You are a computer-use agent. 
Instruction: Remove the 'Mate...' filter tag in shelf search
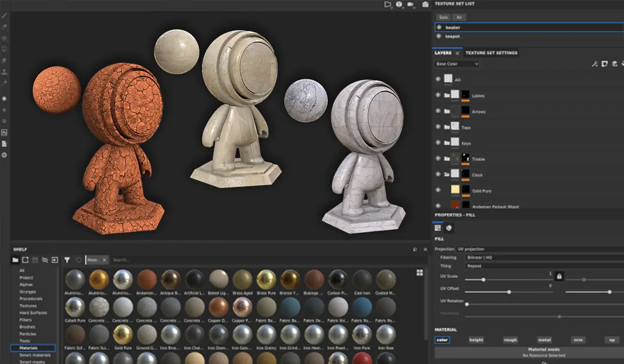(104, 259)
